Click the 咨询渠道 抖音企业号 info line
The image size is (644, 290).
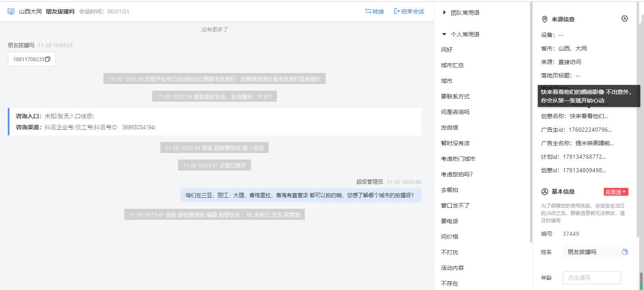click(x=86, y=127)
